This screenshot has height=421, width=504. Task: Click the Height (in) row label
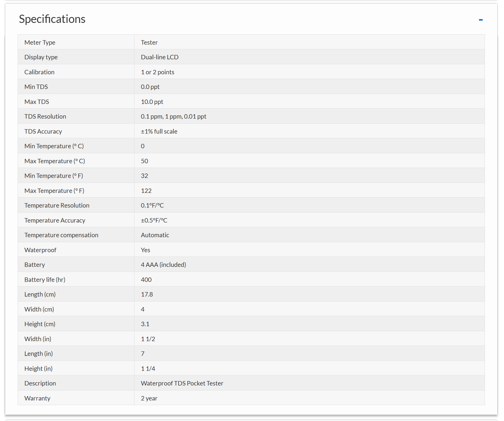coord(38,368)
